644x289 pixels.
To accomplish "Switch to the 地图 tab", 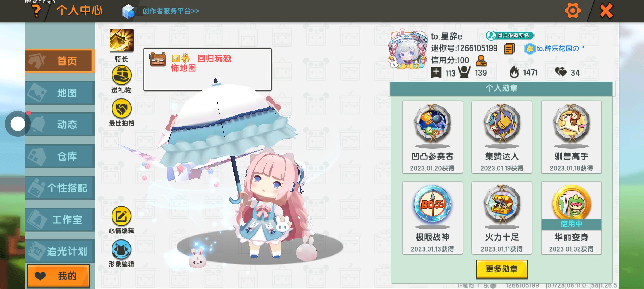I will point(60,93).
